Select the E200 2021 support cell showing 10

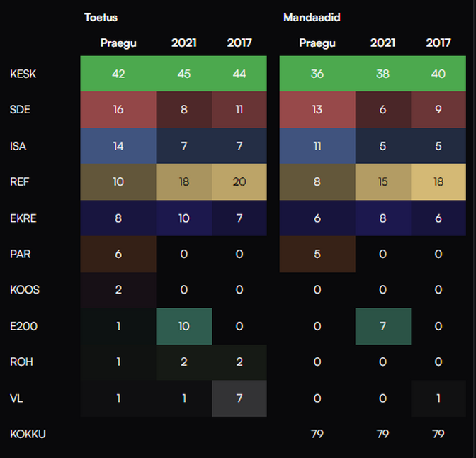(x=184, y=326)
